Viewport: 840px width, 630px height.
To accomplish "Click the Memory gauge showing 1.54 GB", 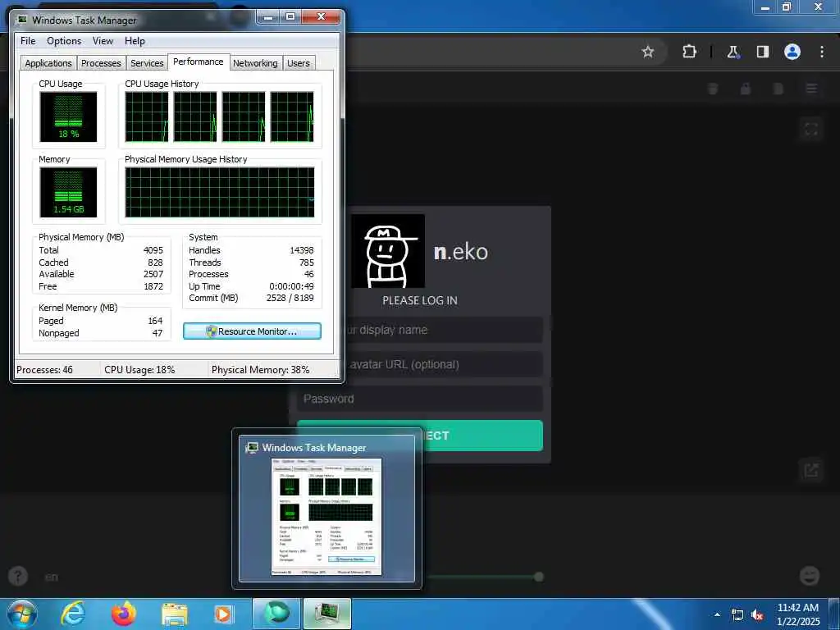I will coord(69,192).
